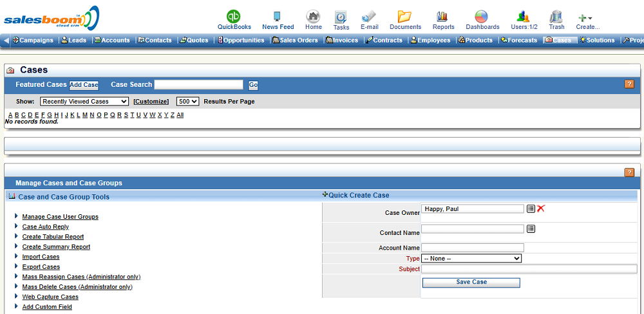The width and height of the screenshot is (644, 314).
Task: Open Manage Case User Groups link
Action: pos(60,217)
